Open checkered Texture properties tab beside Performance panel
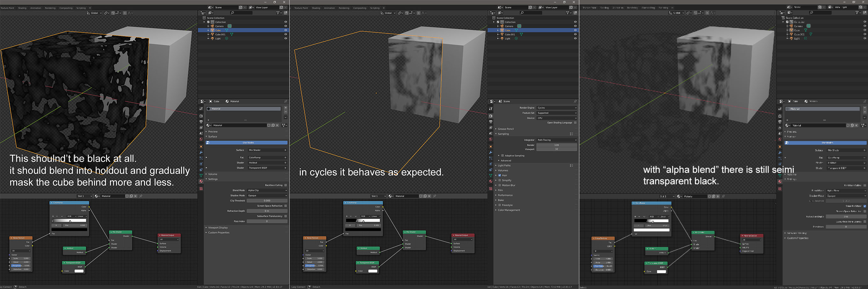This screenshot has height=289, width=868. click(x=491, y=189)
